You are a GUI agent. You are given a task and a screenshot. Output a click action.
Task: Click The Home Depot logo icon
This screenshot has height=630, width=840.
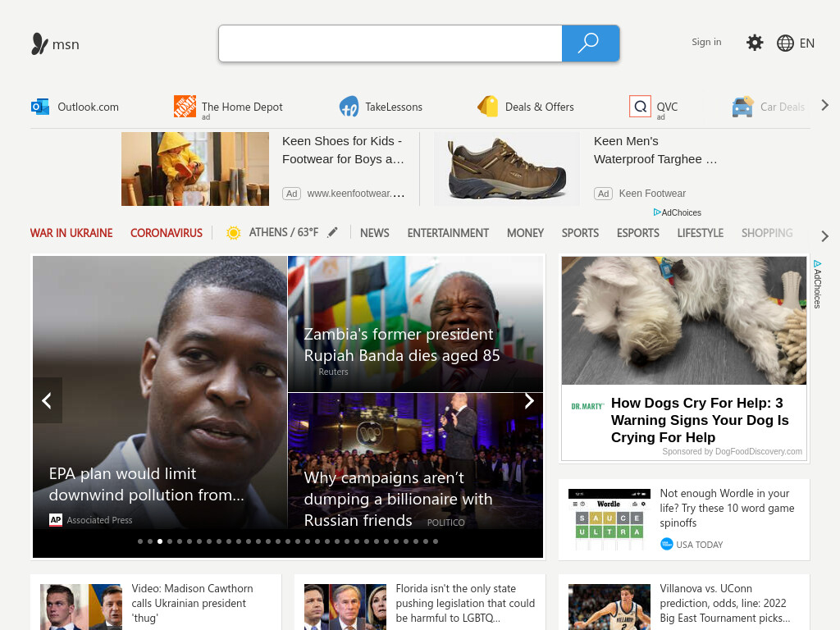[185, 106]
